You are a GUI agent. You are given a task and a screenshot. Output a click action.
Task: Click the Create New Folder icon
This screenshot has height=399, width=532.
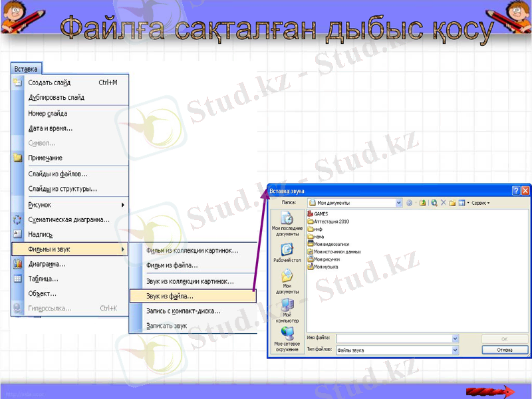click(x=452, y=203)
